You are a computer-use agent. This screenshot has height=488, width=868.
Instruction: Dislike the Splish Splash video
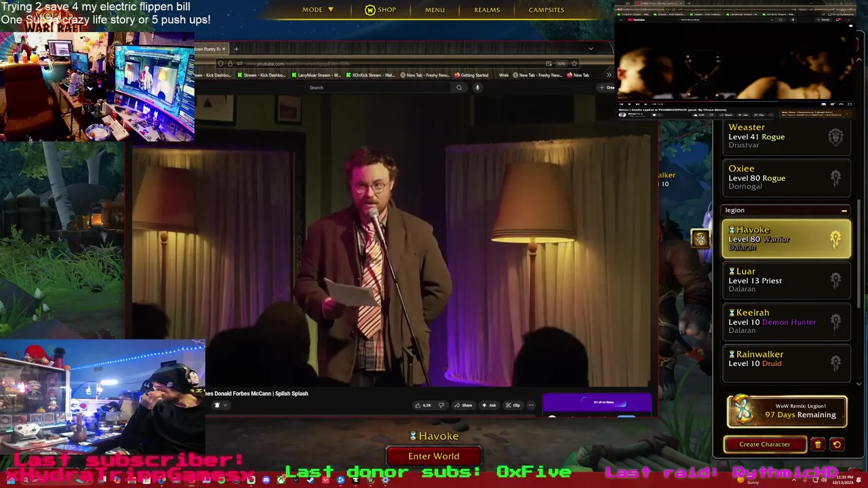(441, 405)
